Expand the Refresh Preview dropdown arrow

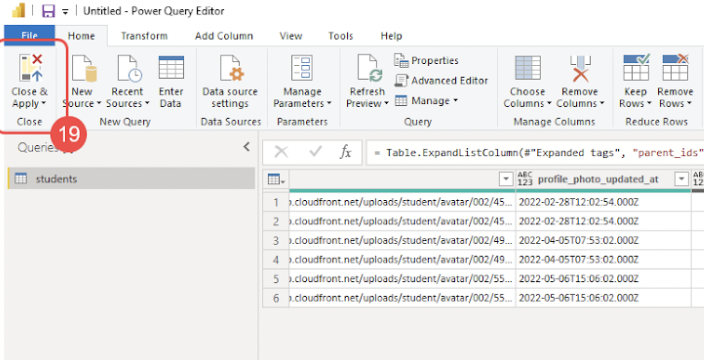point(386,104)
